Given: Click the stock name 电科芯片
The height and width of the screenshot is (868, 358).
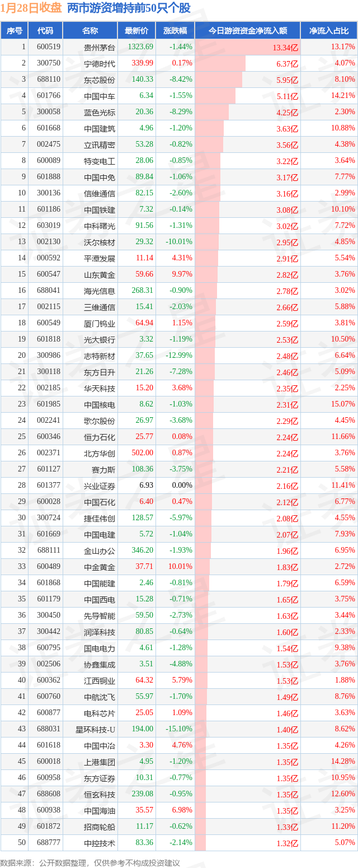Looking at the screenshot, I should [x=100, y=713].
